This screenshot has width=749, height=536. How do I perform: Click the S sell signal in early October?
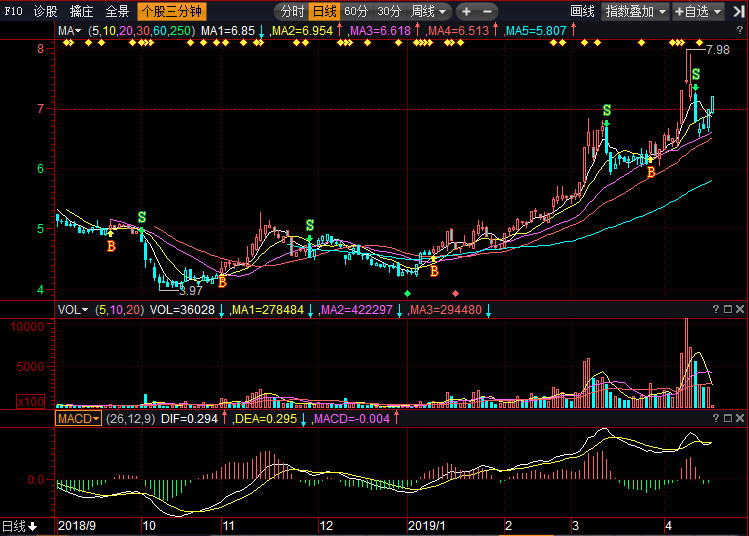pos(142,217)
